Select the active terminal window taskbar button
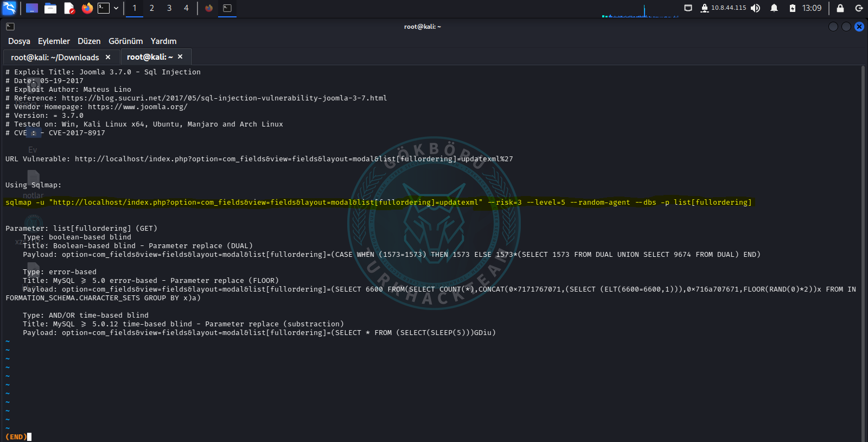Image resolution: width=868 pixels, height=442 pixels. click(x=227, y=8)
